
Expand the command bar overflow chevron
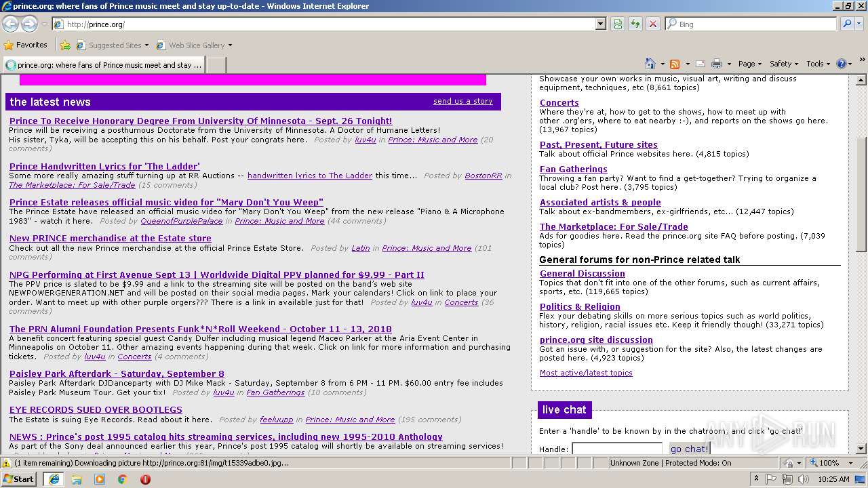862,60
